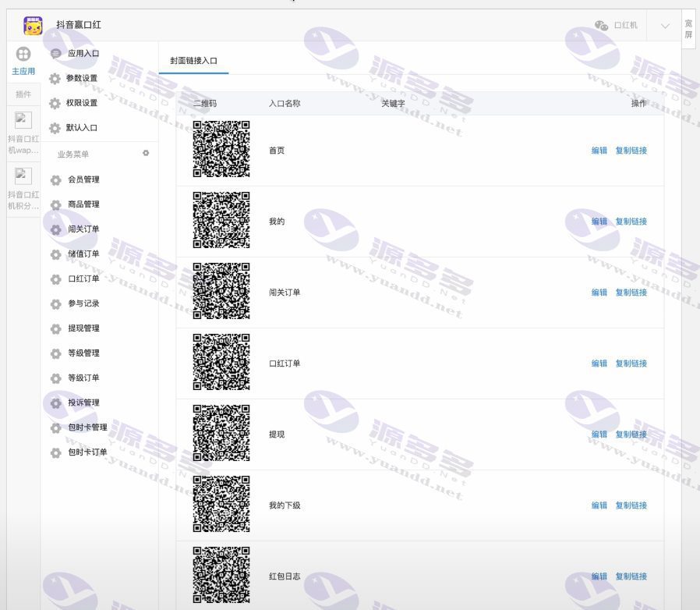Click 编辑 for the 我的 entry
700x610 pixels.
coord(599,222)
